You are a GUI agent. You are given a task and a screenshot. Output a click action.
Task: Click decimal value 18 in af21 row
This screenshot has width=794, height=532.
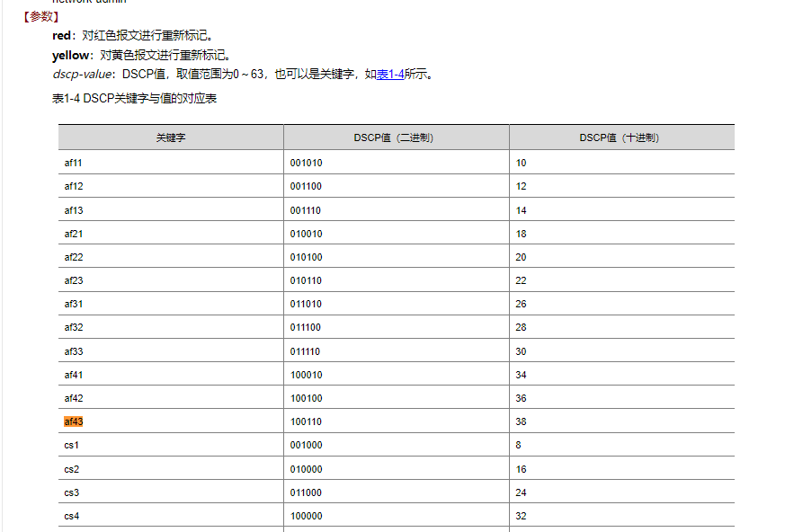coord(521,234)
